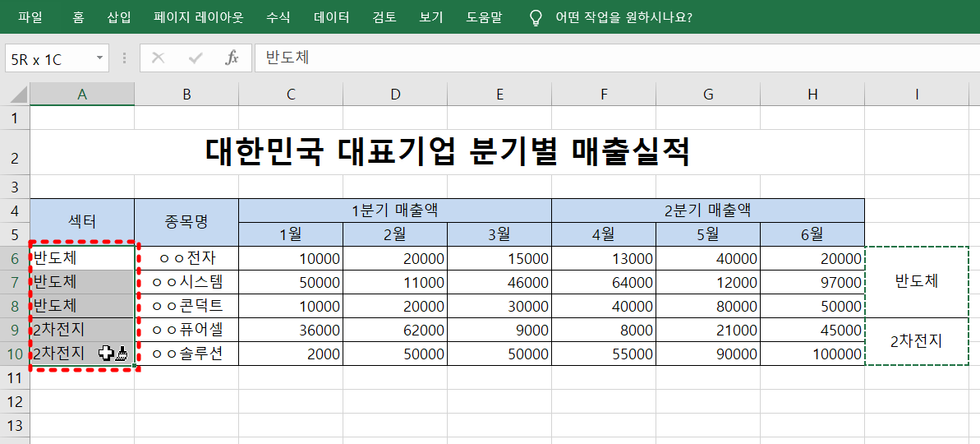Click the 섹터 header cell
980x444 pixels.
(x=82, y=222)
